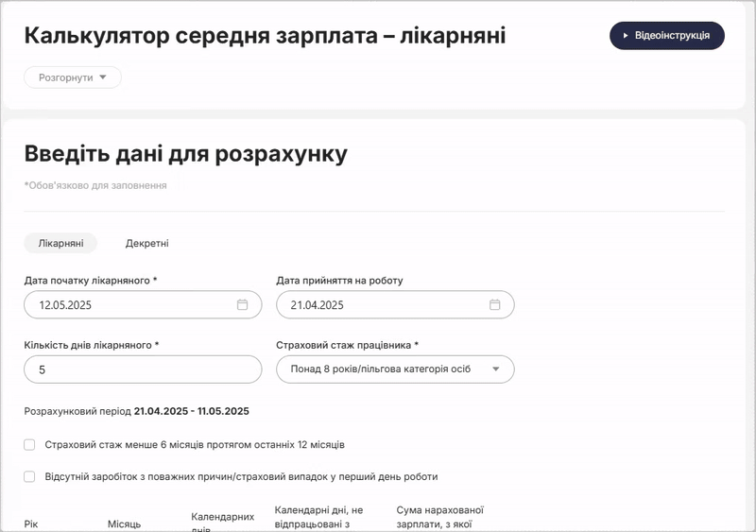Click the Розрахунковий період date range text
The width and height of the screenshot is (756, 532).
pyautogui.click(x=191, y=411)
